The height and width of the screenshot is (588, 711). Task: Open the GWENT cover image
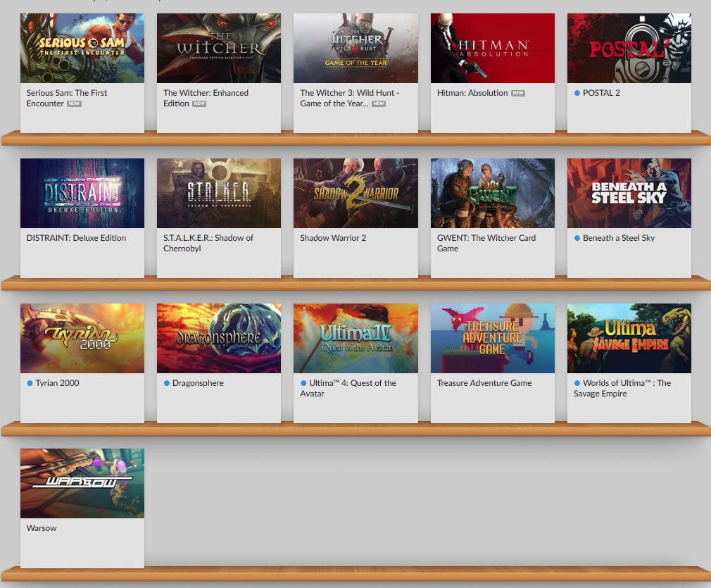[x=493, y=193]
